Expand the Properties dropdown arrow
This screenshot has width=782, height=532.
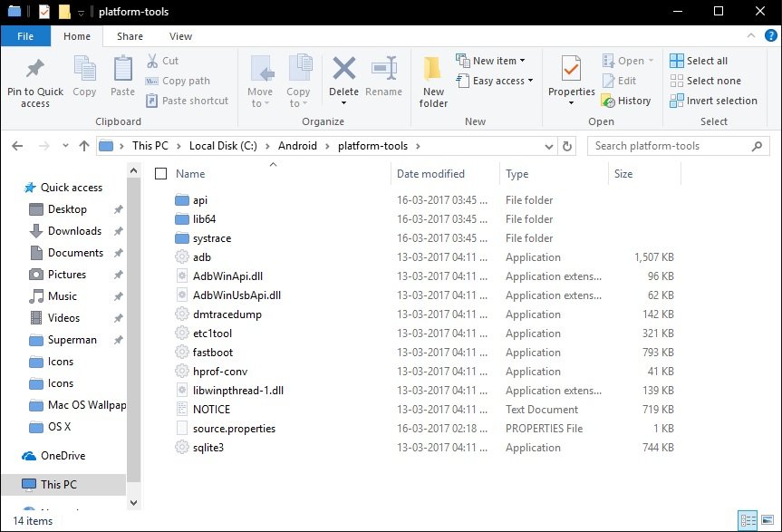point(571,103)
